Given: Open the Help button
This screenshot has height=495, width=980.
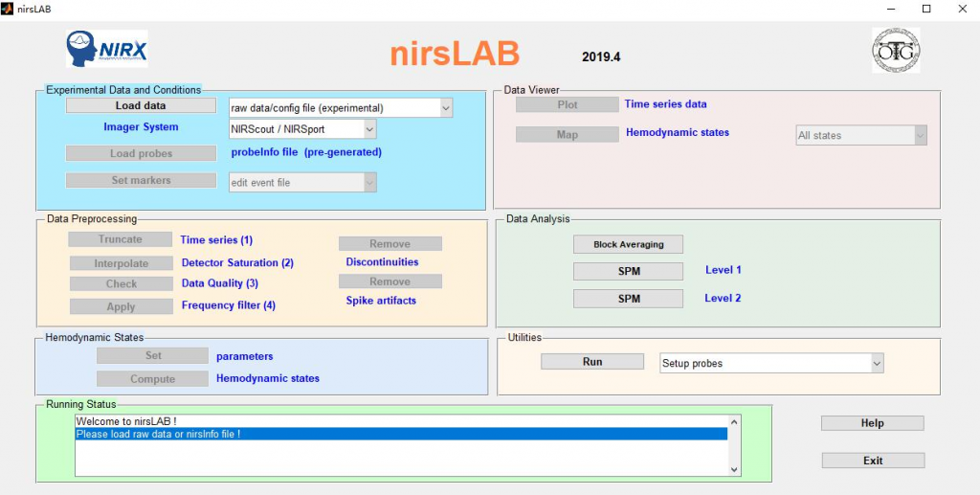Looking at the screenshot, I should point(872,423).
